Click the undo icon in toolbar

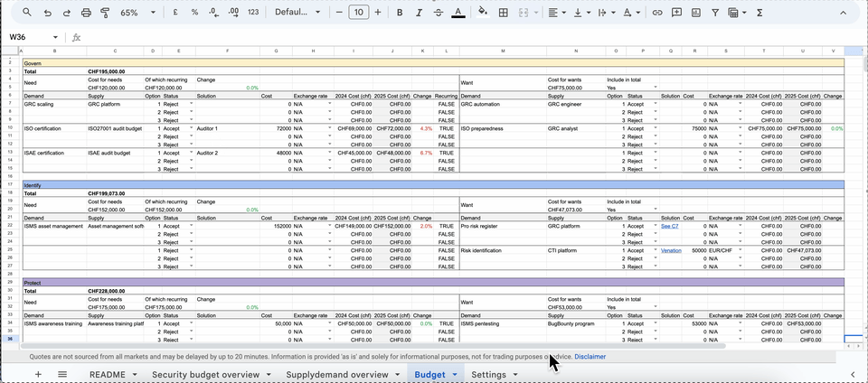click(47, 13)
